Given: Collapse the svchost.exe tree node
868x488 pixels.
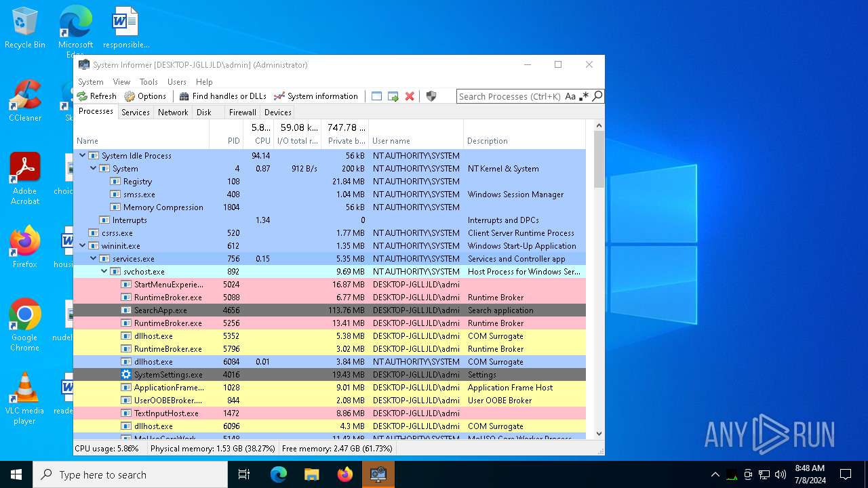Looking at the screenshot, I should tap(104, 272).
